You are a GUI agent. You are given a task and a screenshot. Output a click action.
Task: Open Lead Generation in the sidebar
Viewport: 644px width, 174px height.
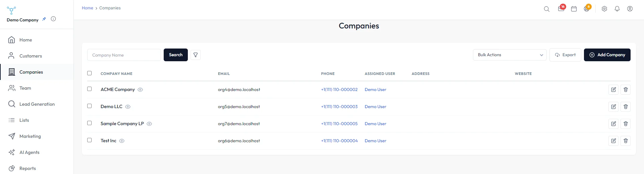(x=37, y=104)
